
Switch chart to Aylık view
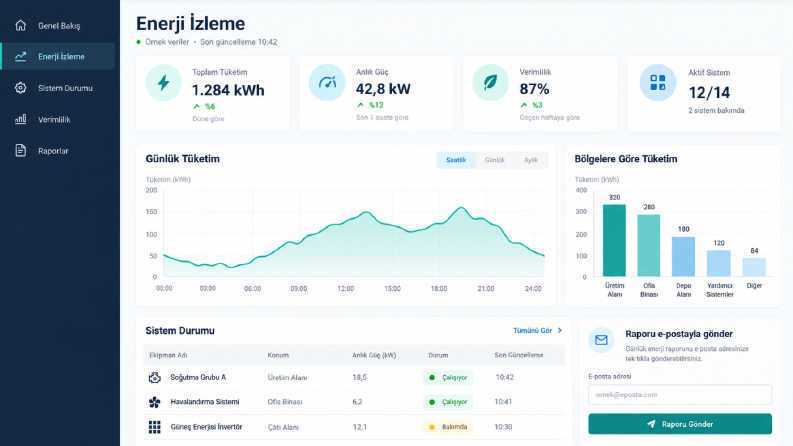(x=531, y=160)
